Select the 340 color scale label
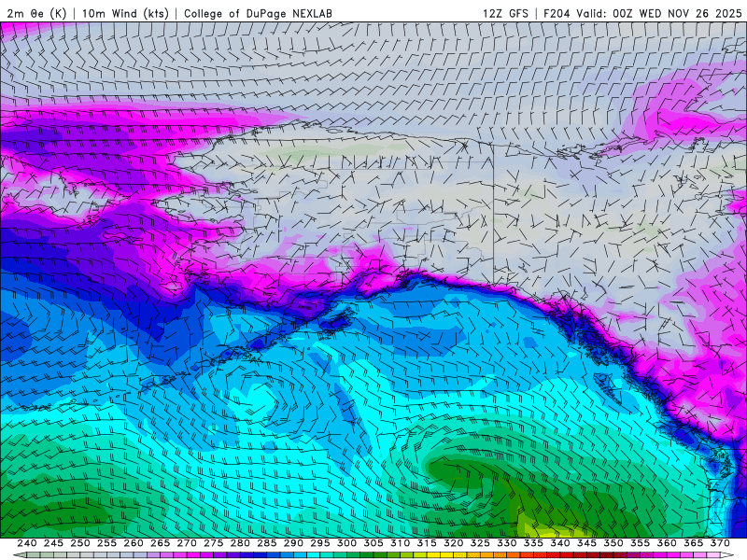 (560, 543)
